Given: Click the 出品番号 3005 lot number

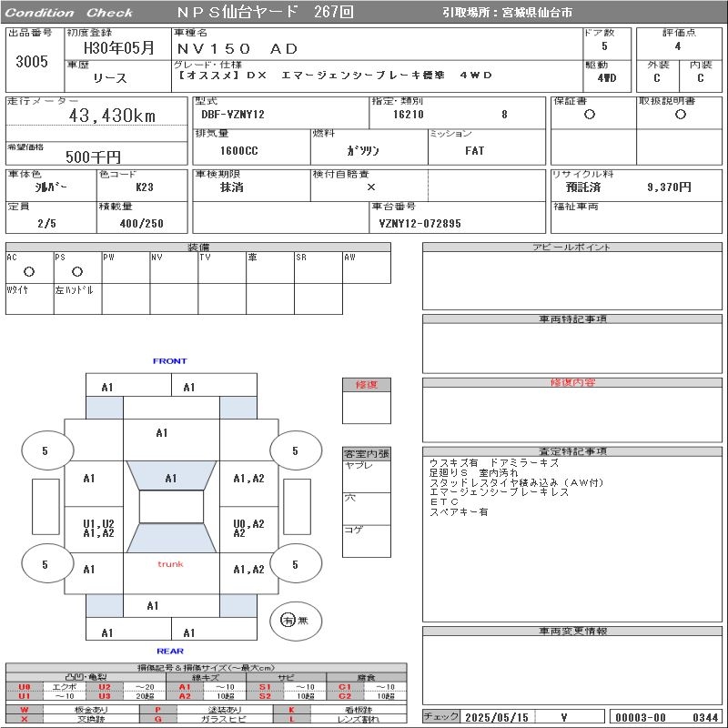Looking at the screenshot, I should (33, 62).
